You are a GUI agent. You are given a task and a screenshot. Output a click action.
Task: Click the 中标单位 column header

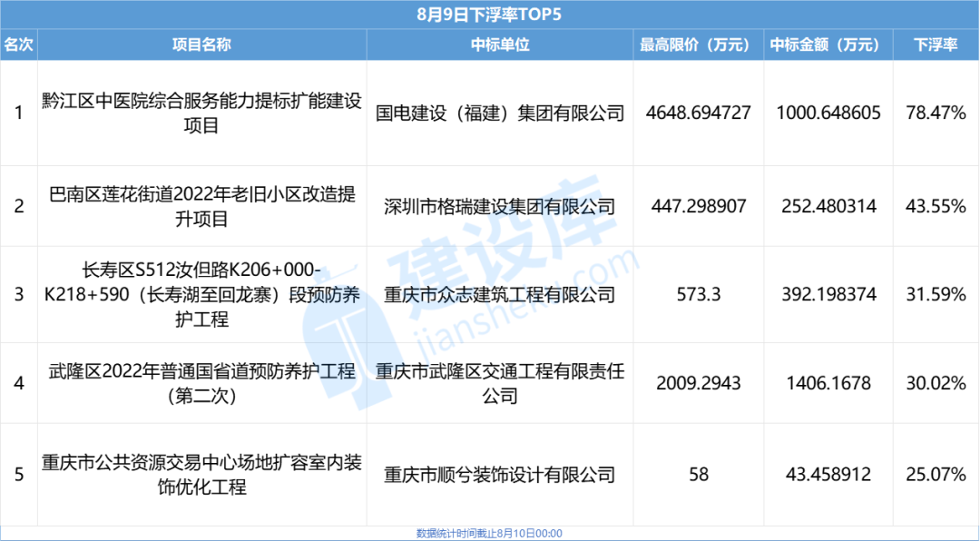click(x=495, y=43)
